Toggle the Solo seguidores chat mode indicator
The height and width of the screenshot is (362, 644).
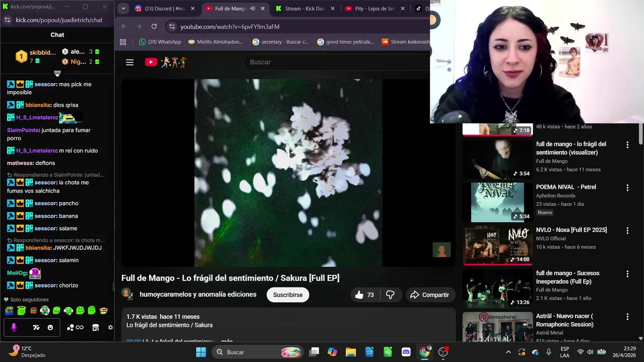click(x=26, y=300)
